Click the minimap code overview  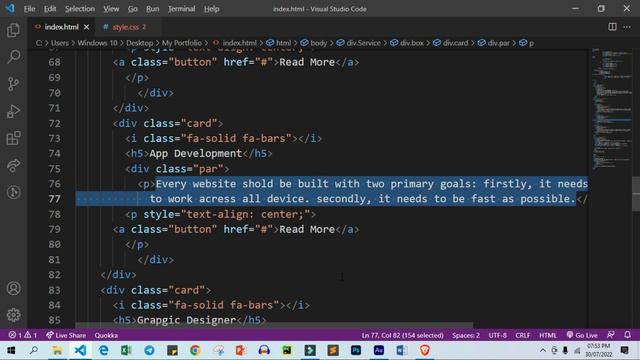pos(611,110)
